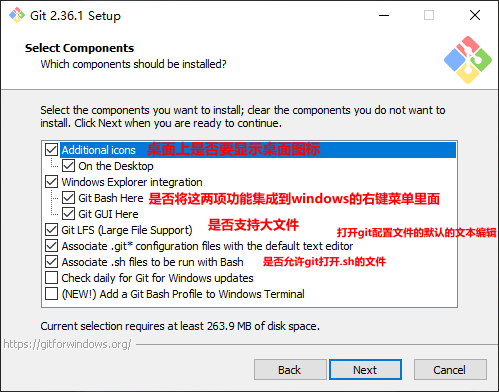
Task: Go to the next setup page
Action: [365, 370]
